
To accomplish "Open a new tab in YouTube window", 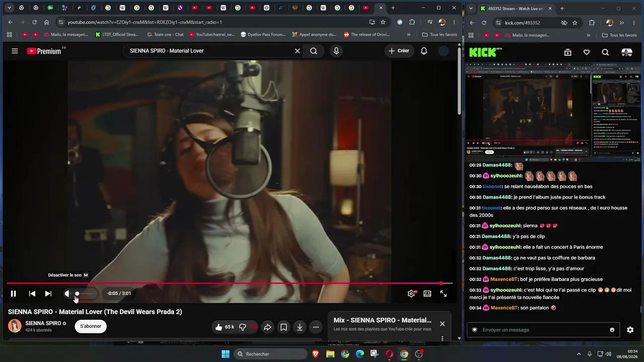I will pyautogui.click(x=393, y=8).
